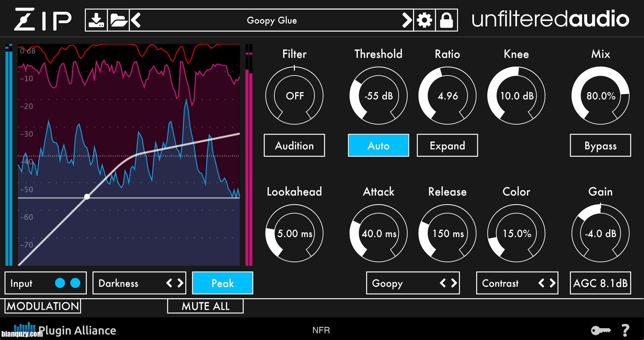Click the Mix knob at 80.0%
This screenshot has height=340, width=644.
point(601,96)
